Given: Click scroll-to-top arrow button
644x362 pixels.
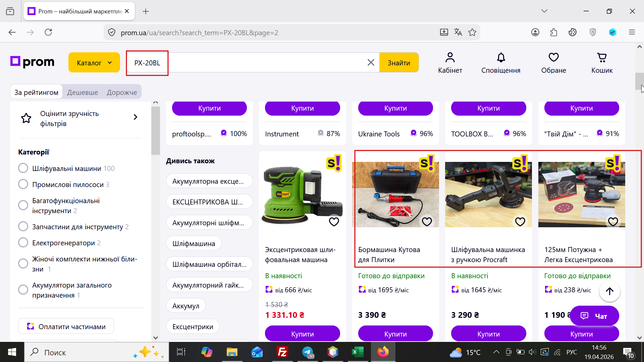Looking at the screenshot, I should [x=609, y=291].
